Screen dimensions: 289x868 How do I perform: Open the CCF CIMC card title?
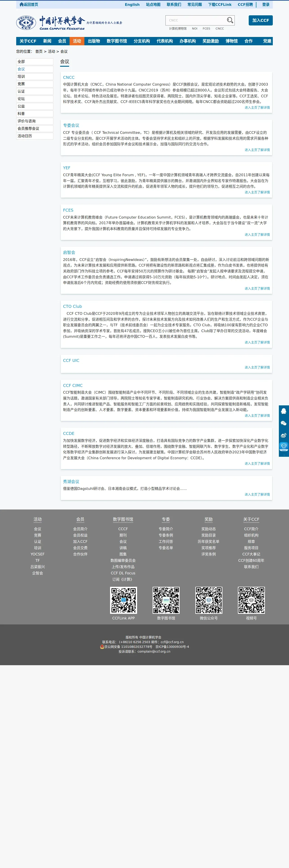(x=73, y=386)
